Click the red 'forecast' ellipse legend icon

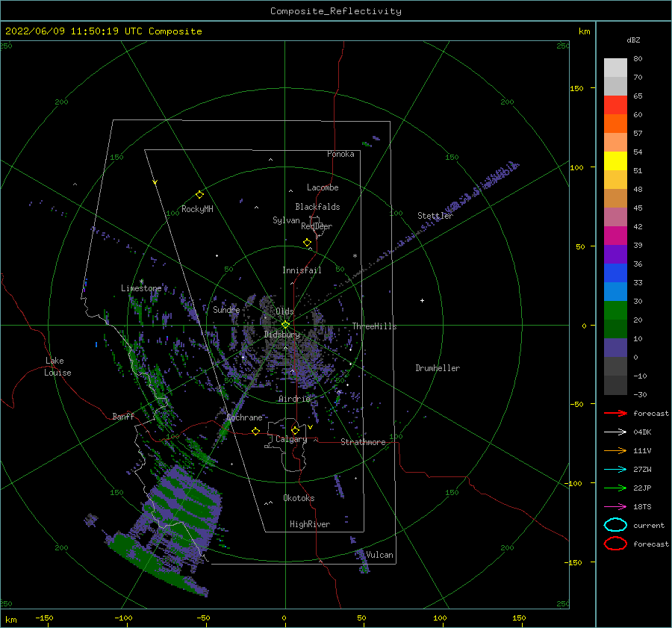[x=615, y=544]
